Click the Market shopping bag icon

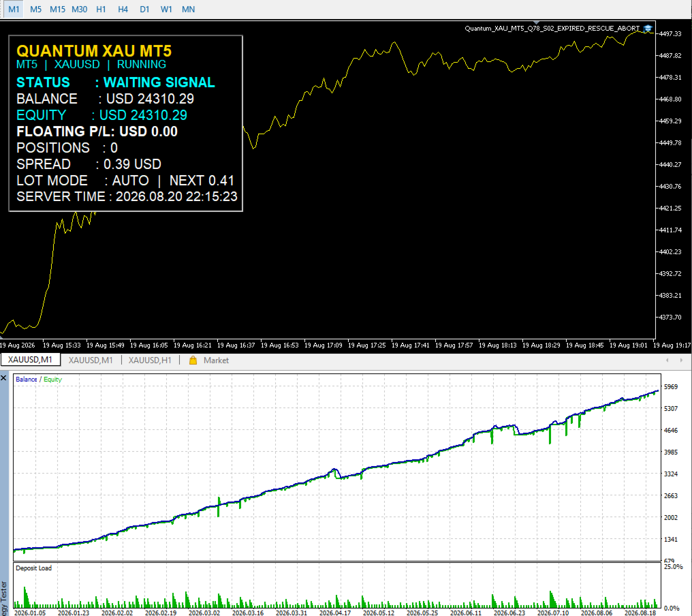click(x=193, y=360)
